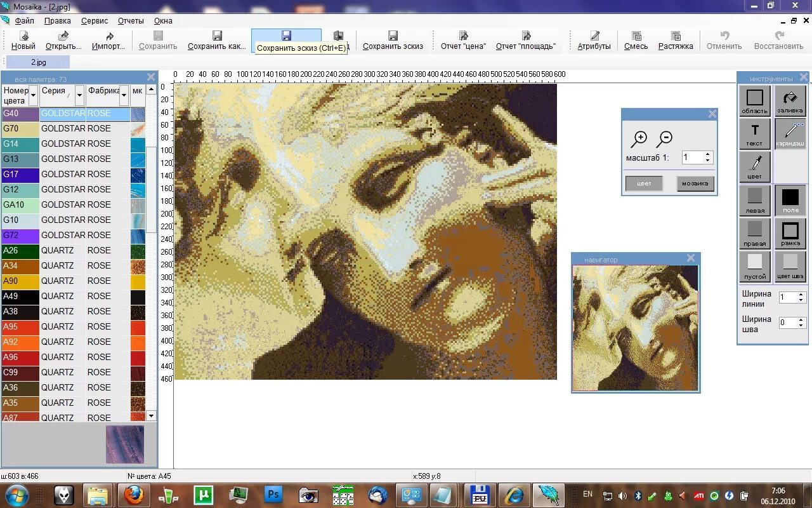The image size is (812, 508).
Task: Open Атрибуты from the toolbar
Action: click(594, 41)
